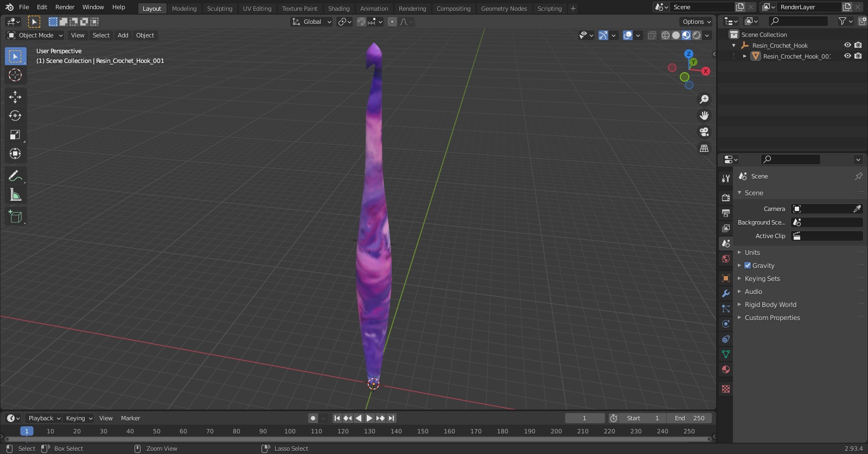Toggle viewport gizmos
Viewport: 868px width, 454px height.
603,35
